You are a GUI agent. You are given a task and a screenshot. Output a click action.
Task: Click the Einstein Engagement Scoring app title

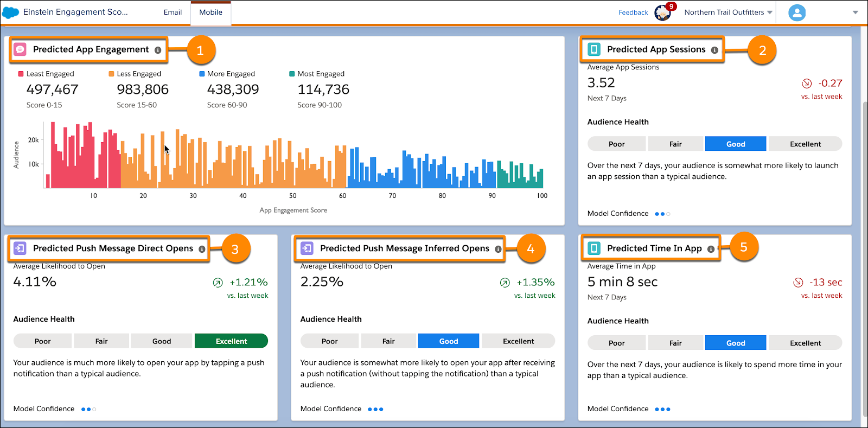point(75,12)
